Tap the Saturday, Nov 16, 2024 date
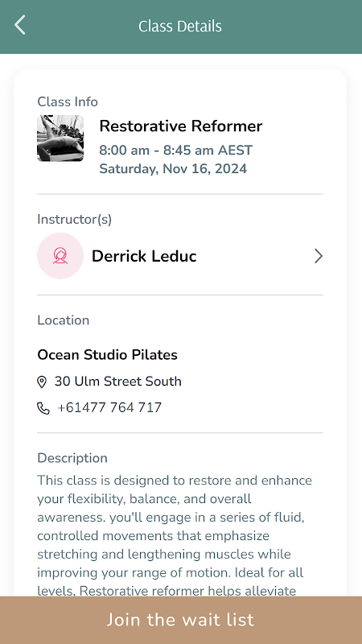 [x=173, y=169]
